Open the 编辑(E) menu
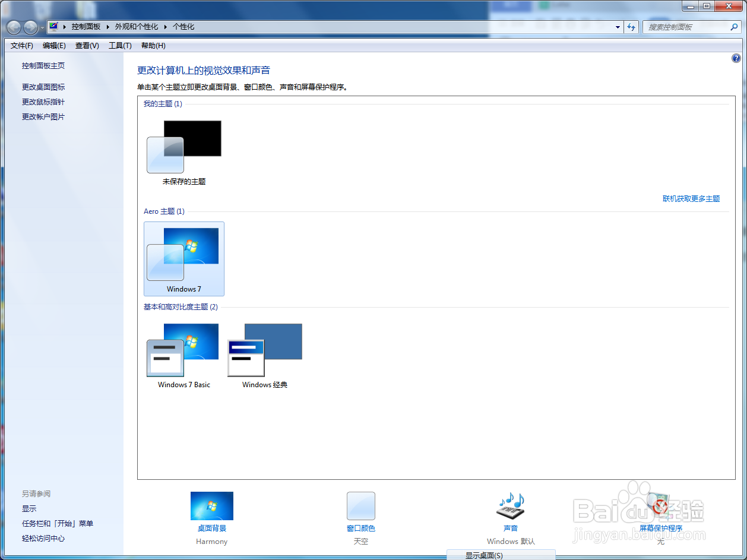The image size is (747, 560). click(x=54, y=46)
